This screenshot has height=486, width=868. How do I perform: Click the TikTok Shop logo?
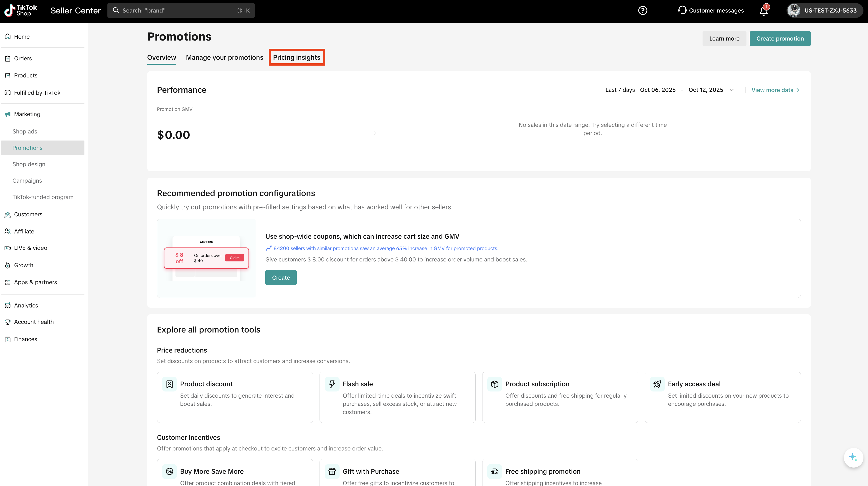pyautogui.click(x=21, y=10)
